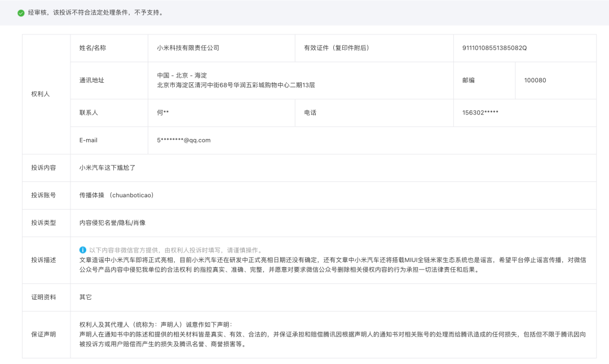Select the phone number 156302*****
This screenshot has width=609, height=364.
point(480,113)
